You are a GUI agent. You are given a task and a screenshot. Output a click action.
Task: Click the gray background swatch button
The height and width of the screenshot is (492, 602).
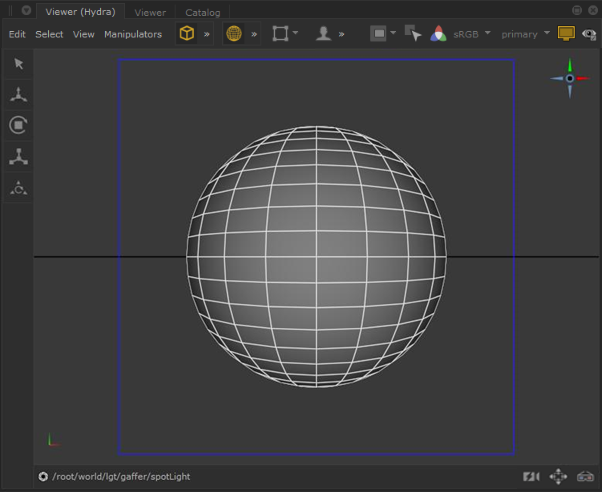coord(378,34)
